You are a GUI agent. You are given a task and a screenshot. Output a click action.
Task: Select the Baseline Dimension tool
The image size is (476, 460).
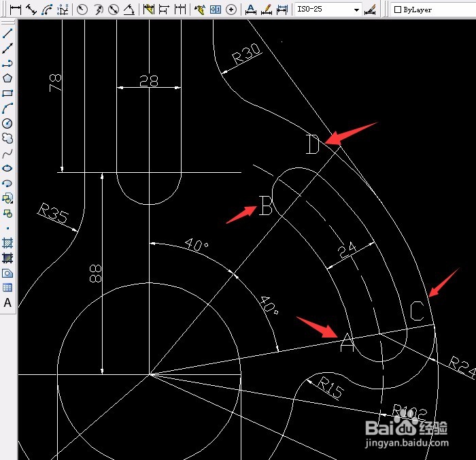[x=164, y=10]
